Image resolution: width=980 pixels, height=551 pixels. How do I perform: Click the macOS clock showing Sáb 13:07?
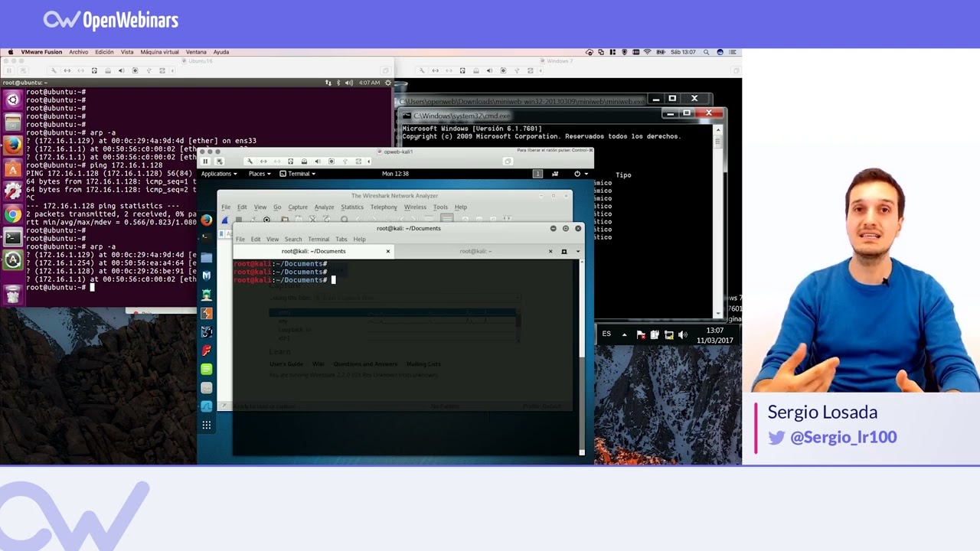click(683, 52)
